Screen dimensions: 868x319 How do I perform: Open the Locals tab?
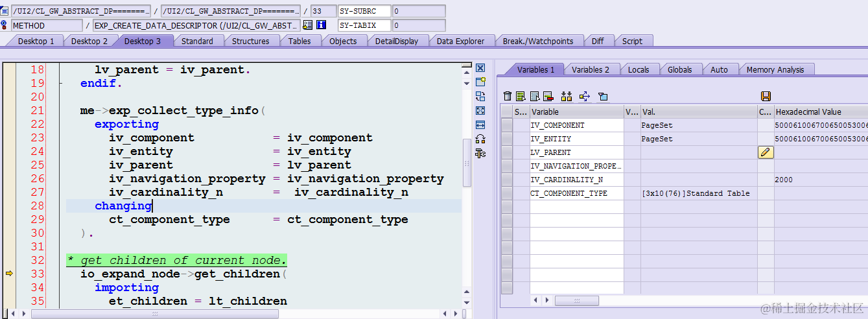639,69
